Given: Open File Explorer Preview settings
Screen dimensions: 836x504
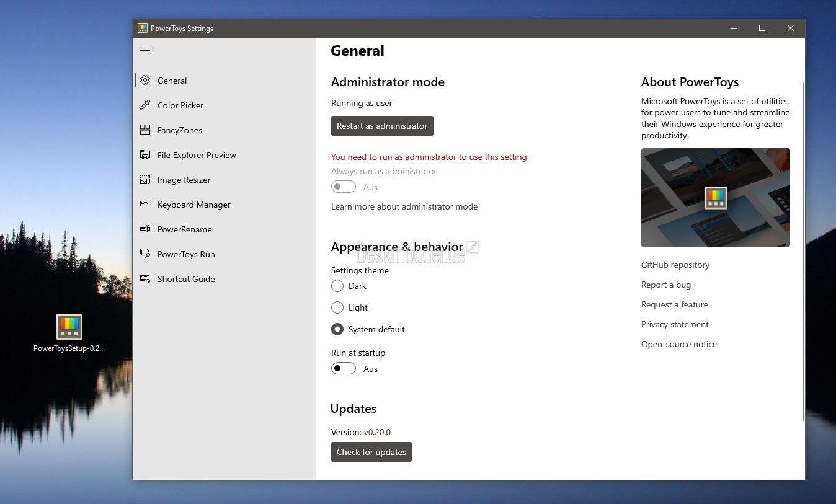Looking at the screenshot, I should pyautogui.click(x=225, y=155).
